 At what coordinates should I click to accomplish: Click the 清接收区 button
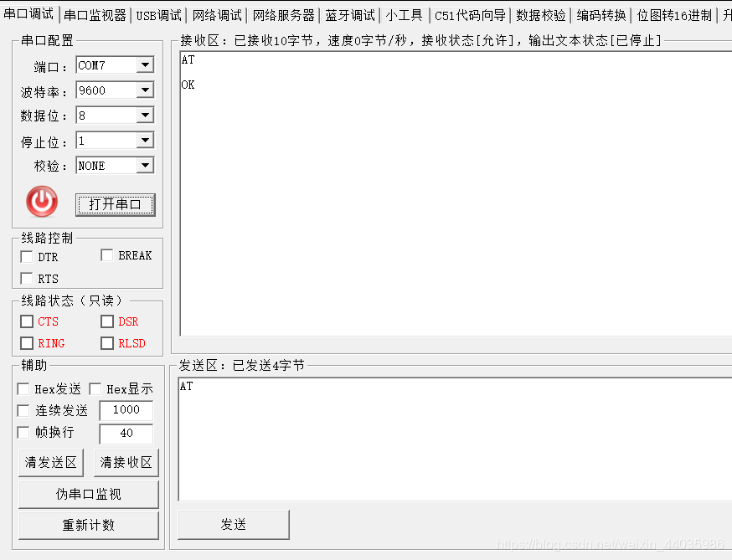coord(126,462)
